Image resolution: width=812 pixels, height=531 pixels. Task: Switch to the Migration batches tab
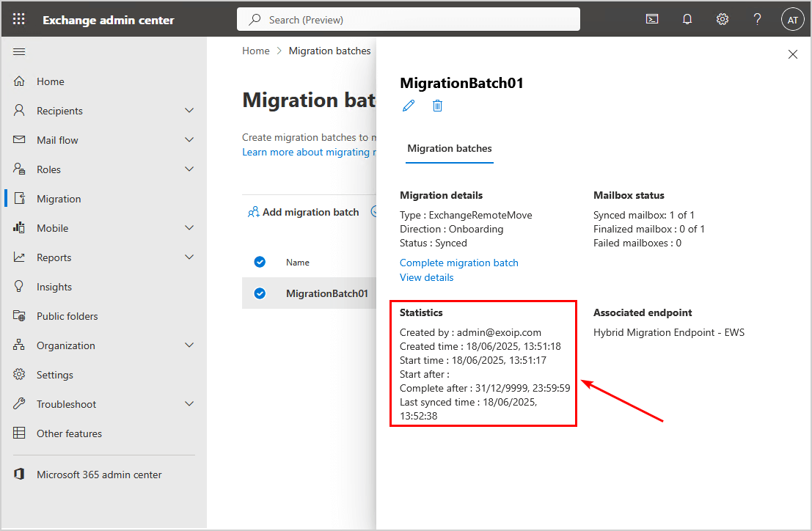tap(450, 148)
